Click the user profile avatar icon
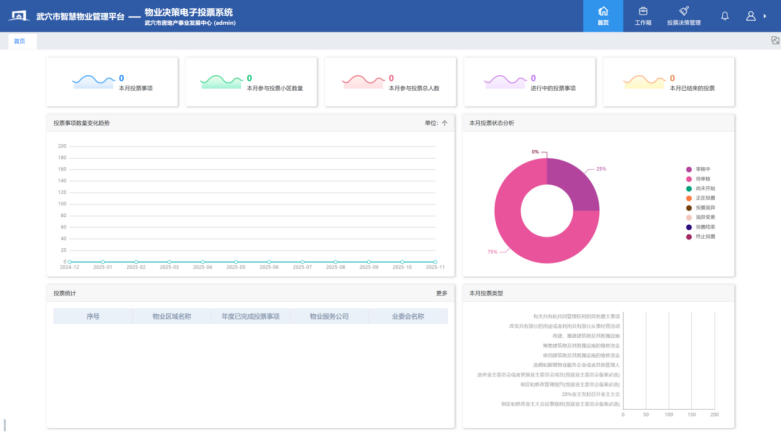 750,16
